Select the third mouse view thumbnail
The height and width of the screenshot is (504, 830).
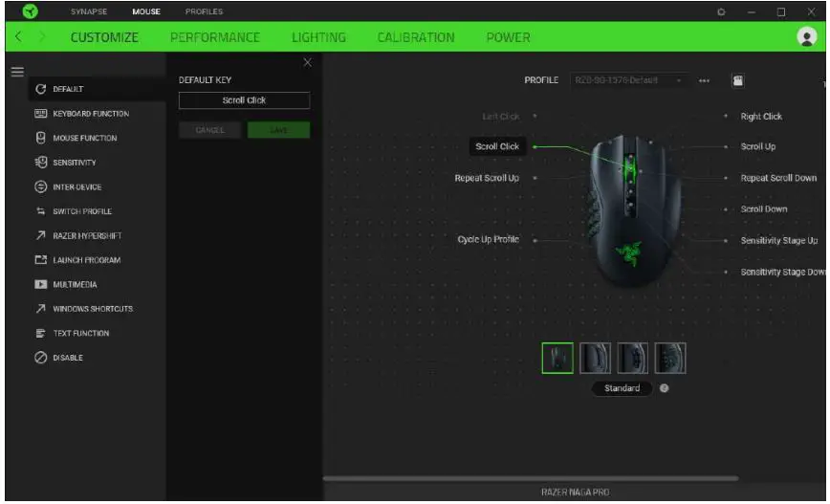pyautogui.click(x=632, y=359)
